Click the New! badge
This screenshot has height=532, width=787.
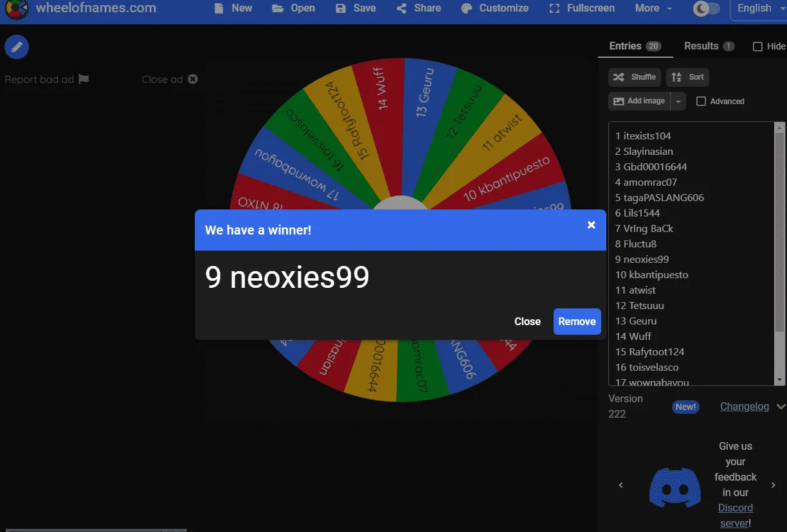[x=685, y=407]
